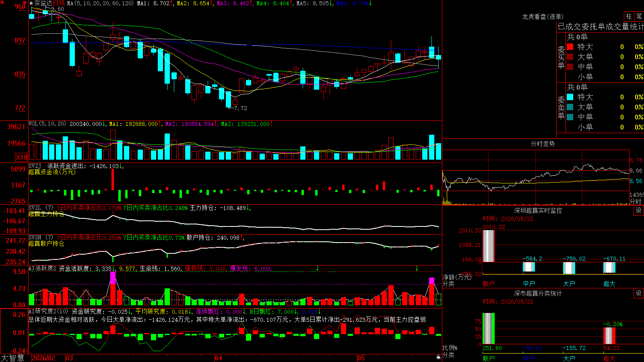Click the 委卖单 section label
The width and height of the screenshot is (644, 362).
coord(561,107)
